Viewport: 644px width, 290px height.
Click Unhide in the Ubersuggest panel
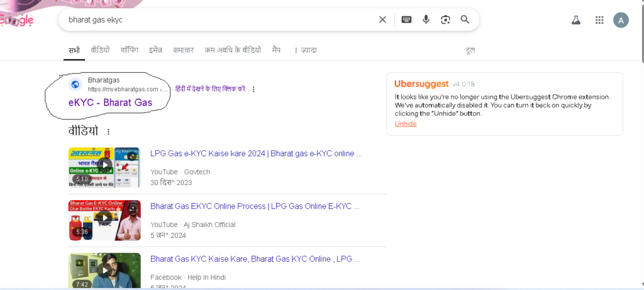pos(406,124)
